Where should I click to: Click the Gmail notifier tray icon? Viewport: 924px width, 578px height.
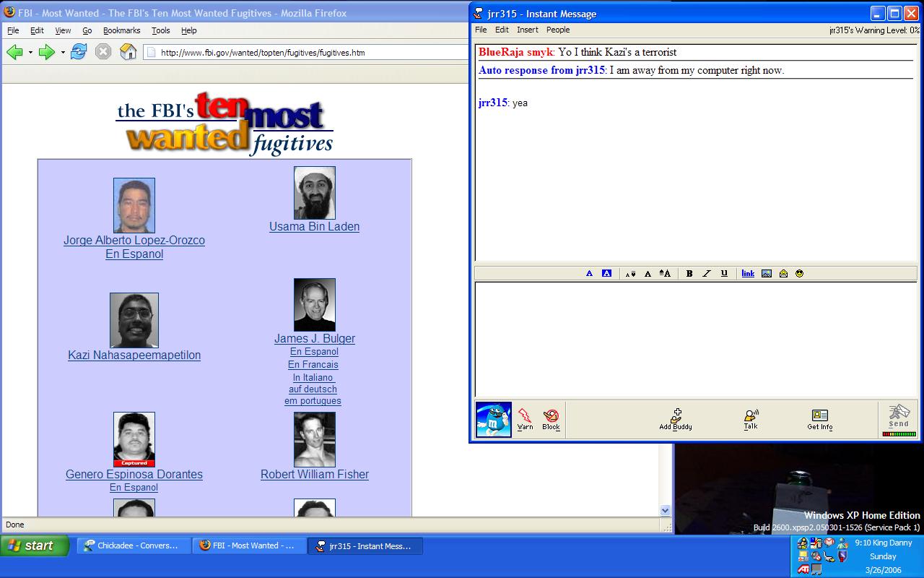pos(829,543)
